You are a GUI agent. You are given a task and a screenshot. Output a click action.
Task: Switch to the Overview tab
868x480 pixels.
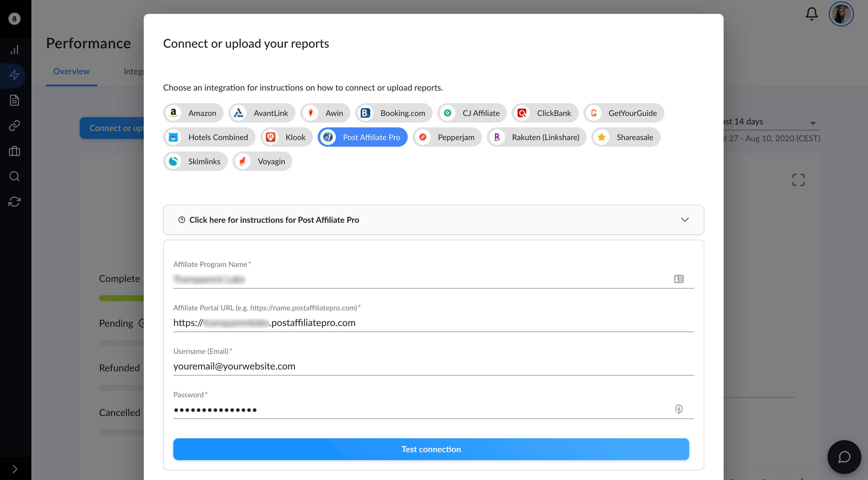[x=72, y=72]
